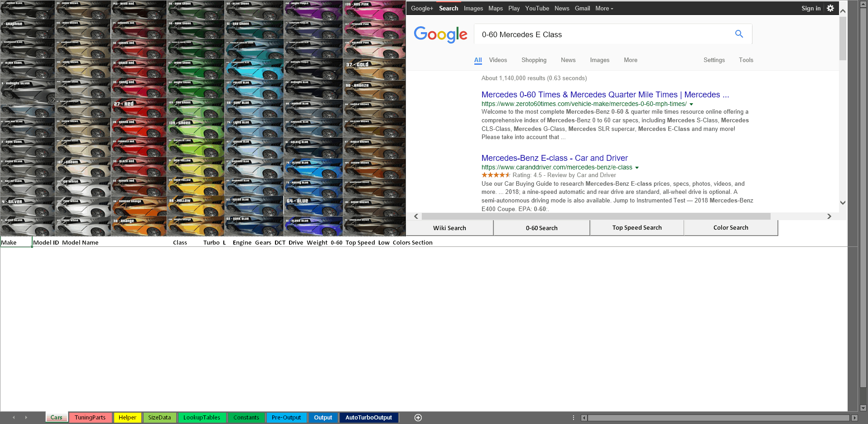Expand caranddriver result URL dropdown arrow
Screen dimensions: 868x424
coord(637,168)
